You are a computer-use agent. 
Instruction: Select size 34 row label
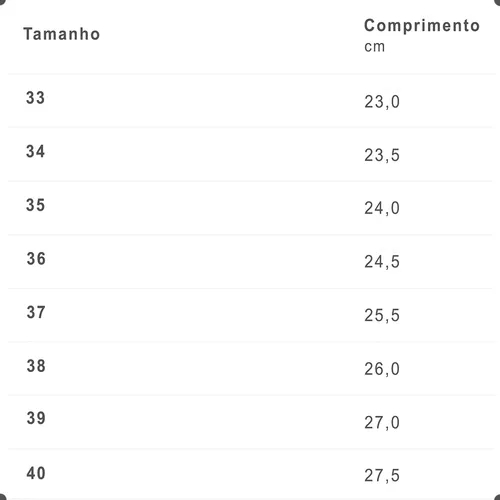35,151
